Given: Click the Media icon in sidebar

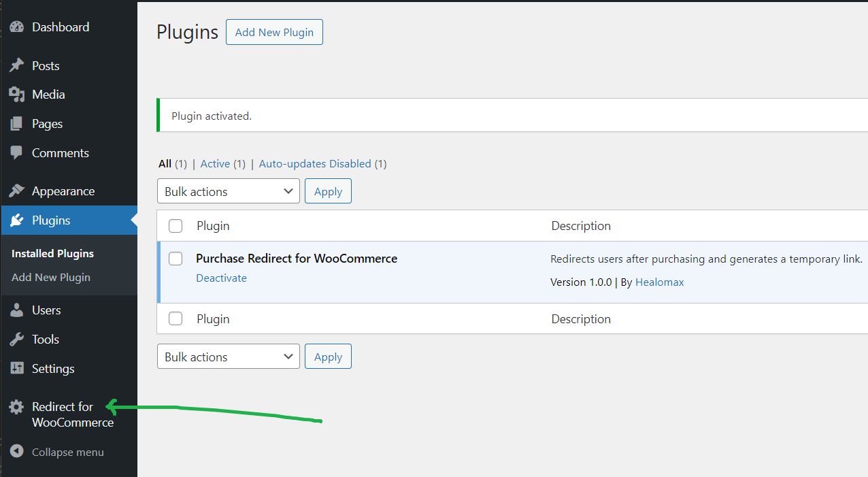Looking at the screenshot, I should coord(16,95).
